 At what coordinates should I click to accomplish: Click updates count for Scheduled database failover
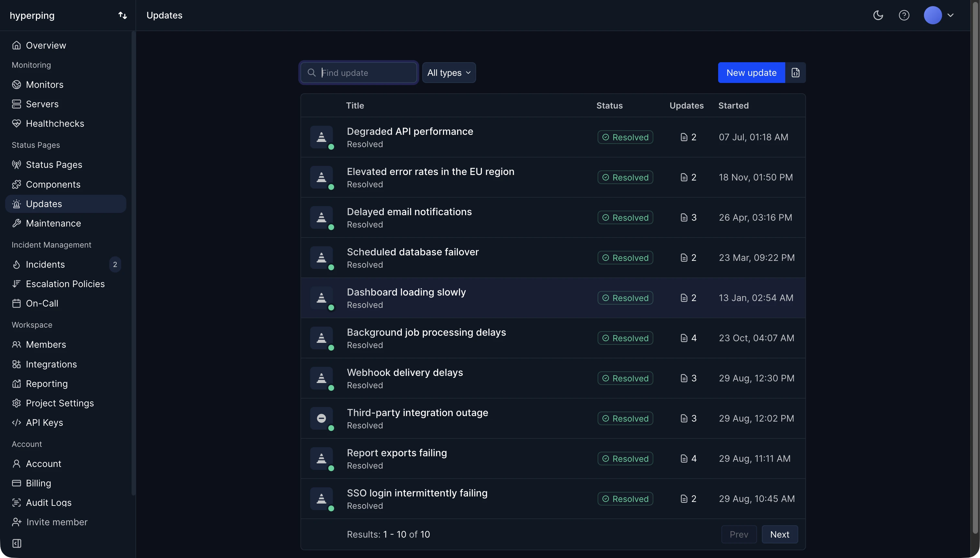click(688, 258)
